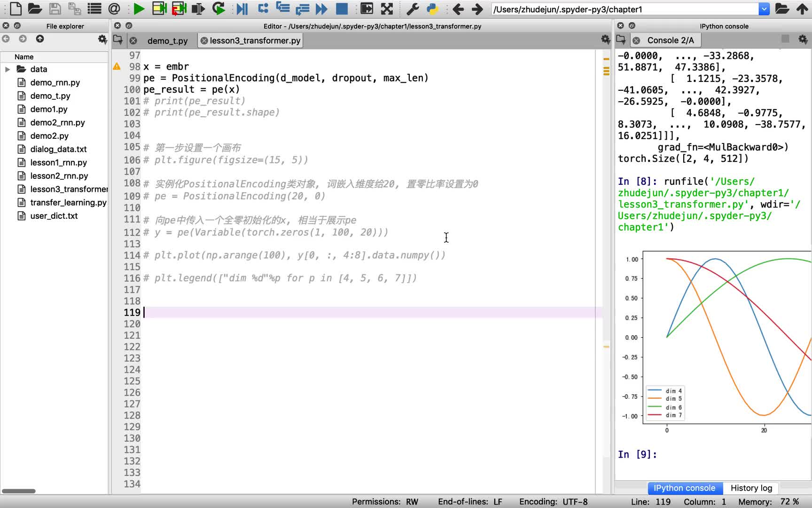Close the demo_t.py tab
Screen dimensions: 812x508
click(x=133, y=40)
